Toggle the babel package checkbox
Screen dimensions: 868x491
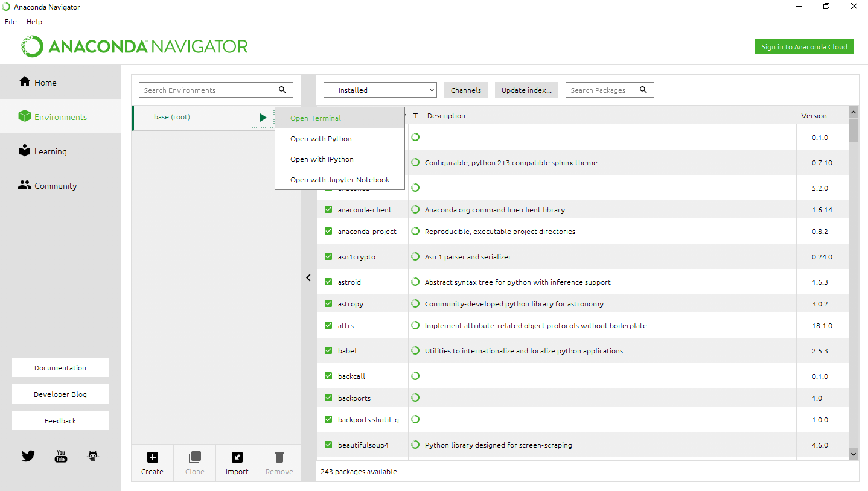pos(328,350)
